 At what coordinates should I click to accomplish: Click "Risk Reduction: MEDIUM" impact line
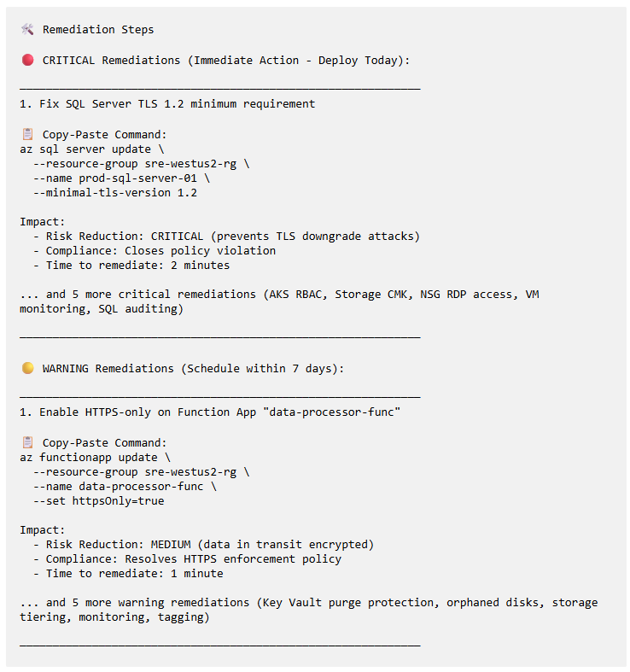[x=210, y=545]
